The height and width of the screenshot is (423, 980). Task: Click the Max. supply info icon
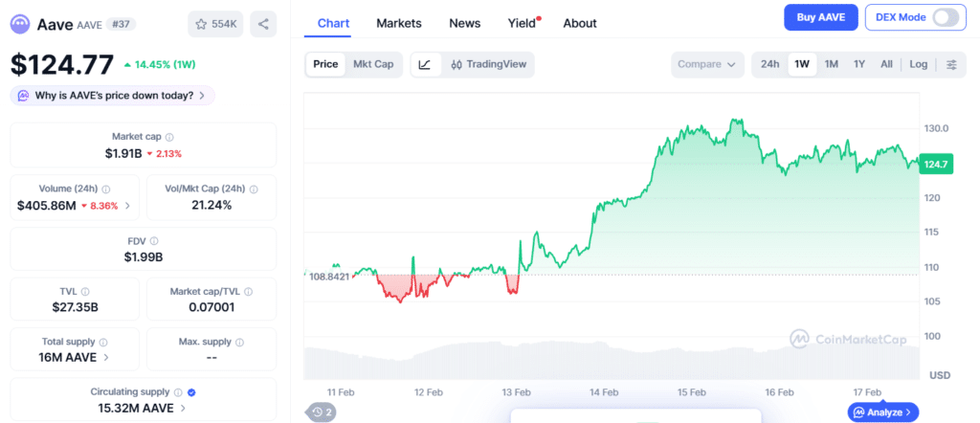[x=239, y=343]
